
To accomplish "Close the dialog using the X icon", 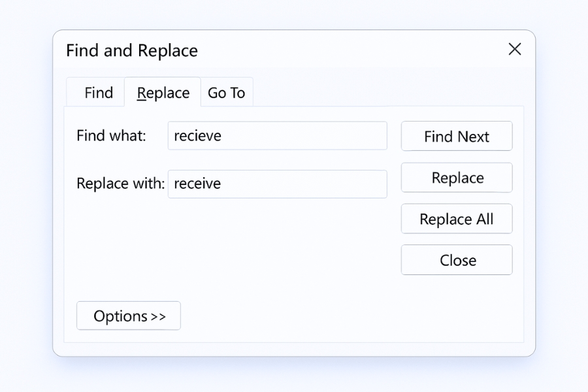I will pos(515,49).
